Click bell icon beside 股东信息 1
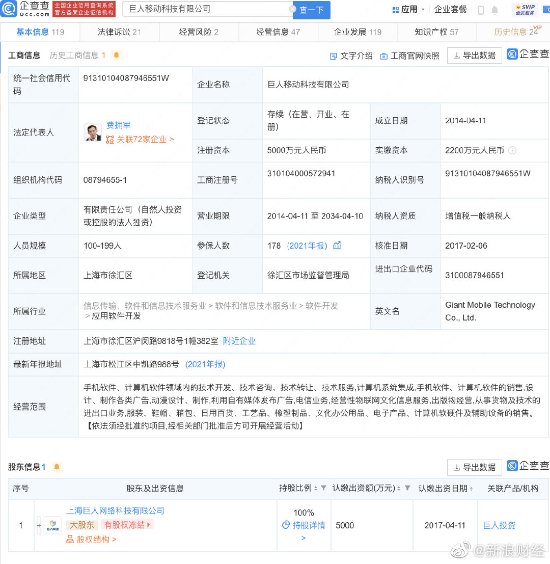 pos(56,467)
